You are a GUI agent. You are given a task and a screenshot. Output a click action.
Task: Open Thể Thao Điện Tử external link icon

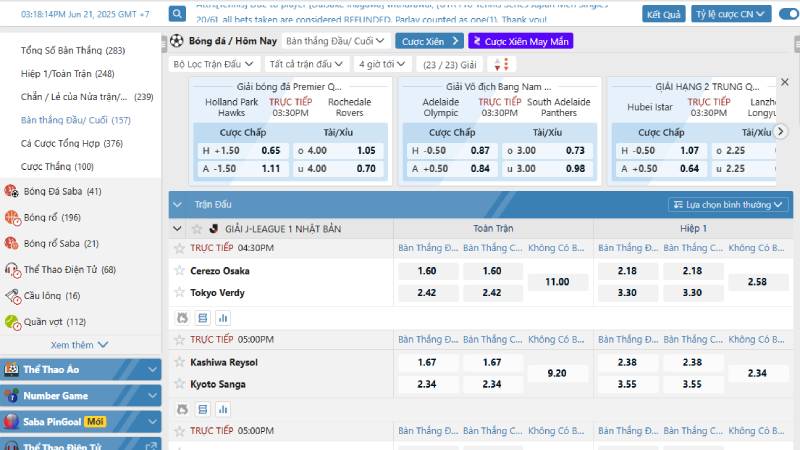point(151,446)
